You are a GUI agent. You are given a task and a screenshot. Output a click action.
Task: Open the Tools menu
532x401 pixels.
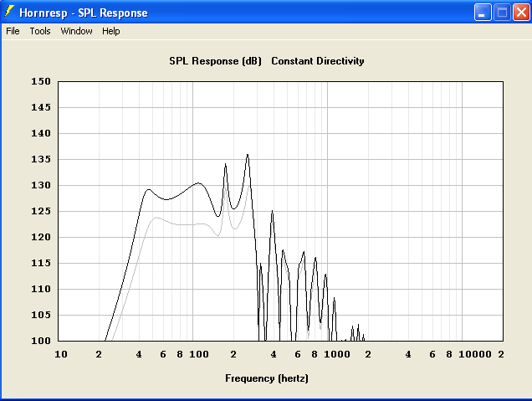[x=40, y=31]
